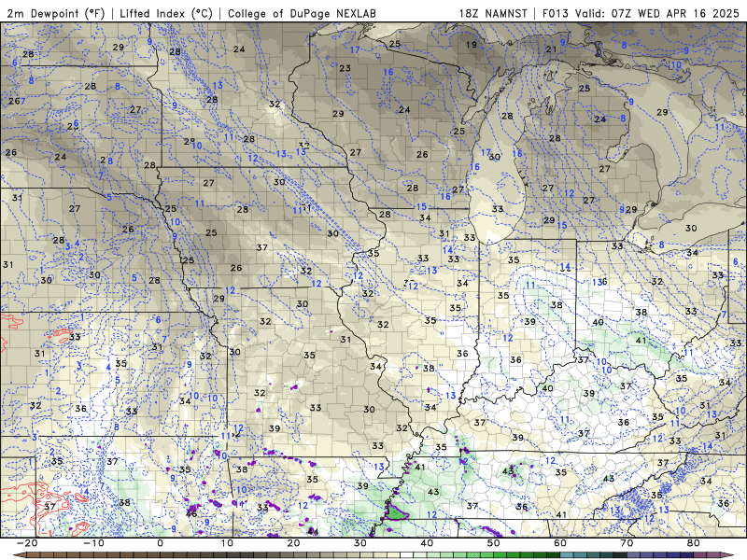Click the "23" dewpoint value on map

(345, 68)
